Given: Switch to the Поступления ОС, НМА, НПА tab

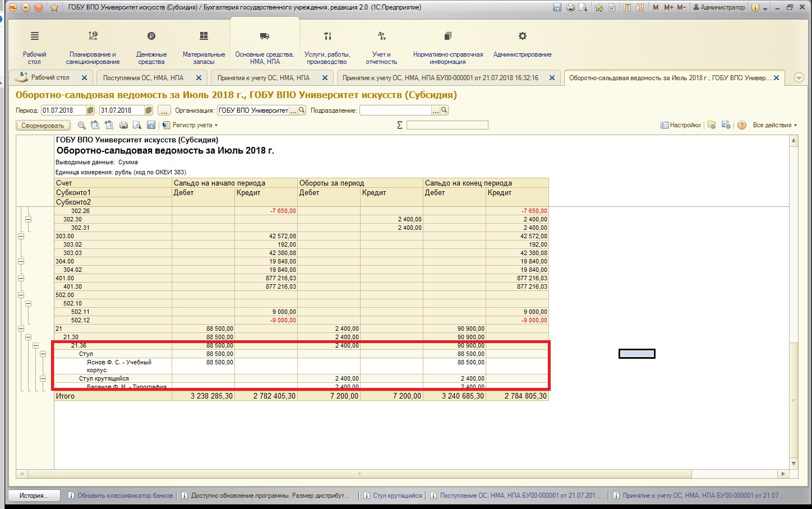Looking at the screenshot, I should pos(144,78).
